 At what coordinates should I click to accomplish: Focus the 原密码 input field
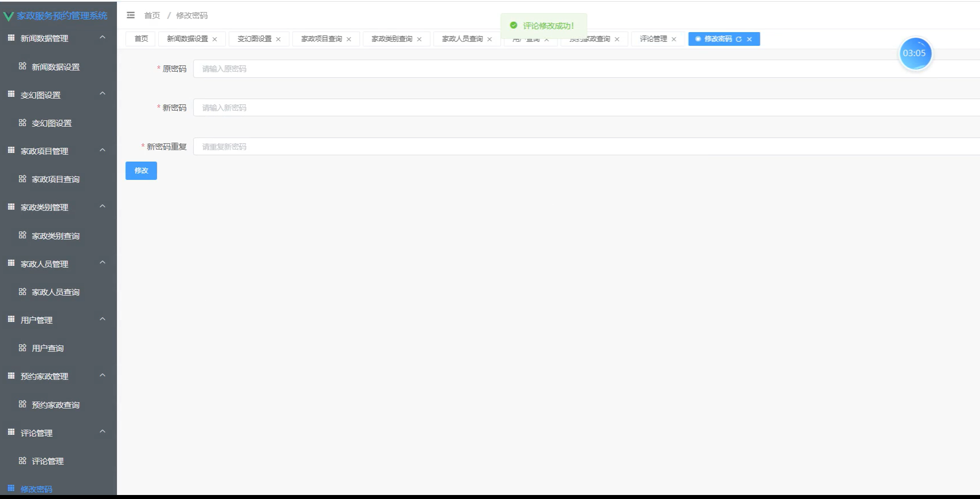tap(586, 69)
